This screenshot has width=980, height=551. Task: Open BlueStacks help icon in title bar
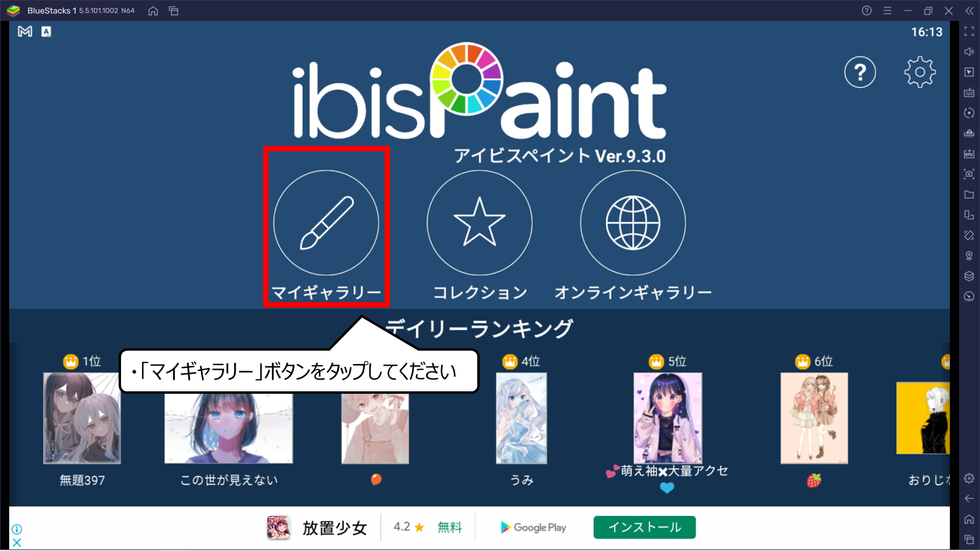point(866,11)
